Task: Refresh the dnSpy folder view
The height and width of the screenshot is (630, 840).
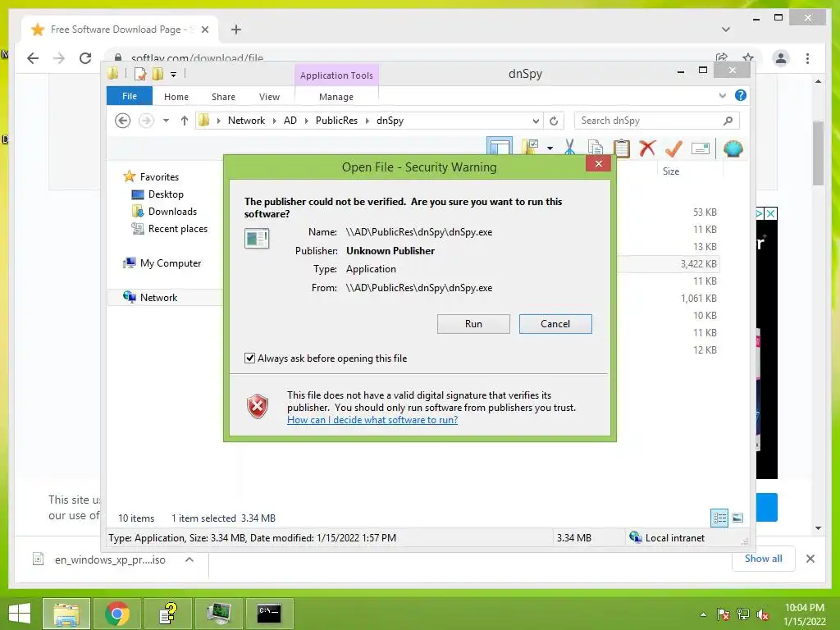Action: point(554,121)
